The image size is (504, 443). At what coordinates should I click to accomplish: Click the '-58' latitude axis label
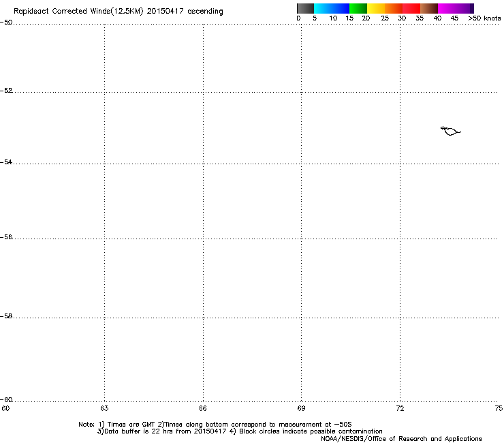[6, 316]
